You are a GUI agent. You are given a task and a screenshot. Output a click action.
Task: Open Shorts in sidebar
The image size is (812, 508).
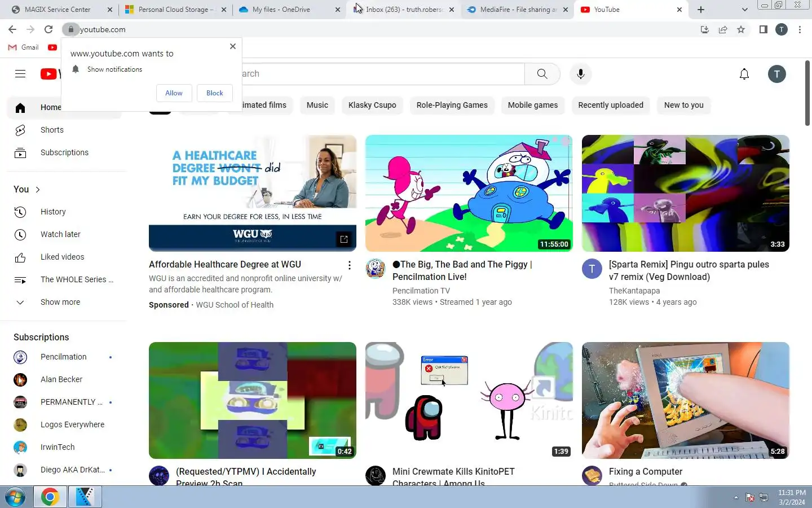click(x=64, y=130)
